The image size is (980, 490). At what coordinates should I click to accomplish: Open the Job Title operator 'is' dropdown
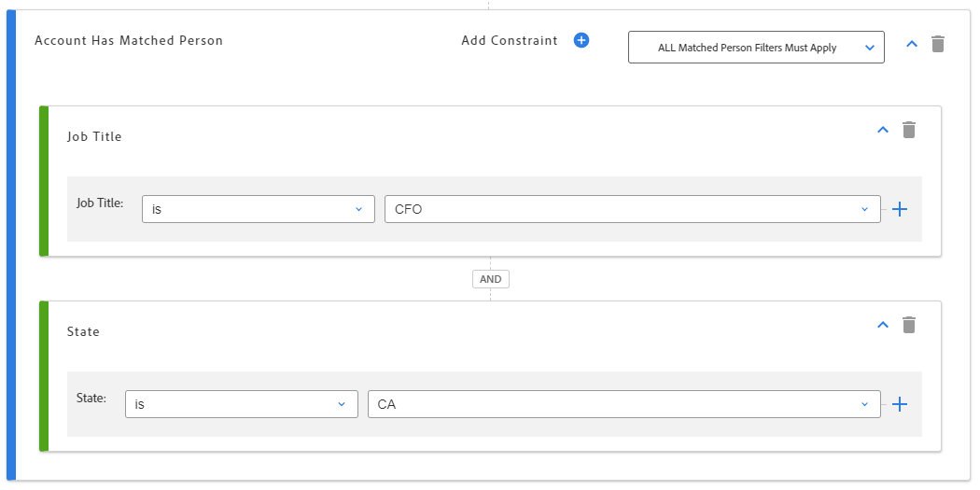(x=258, y=209)
